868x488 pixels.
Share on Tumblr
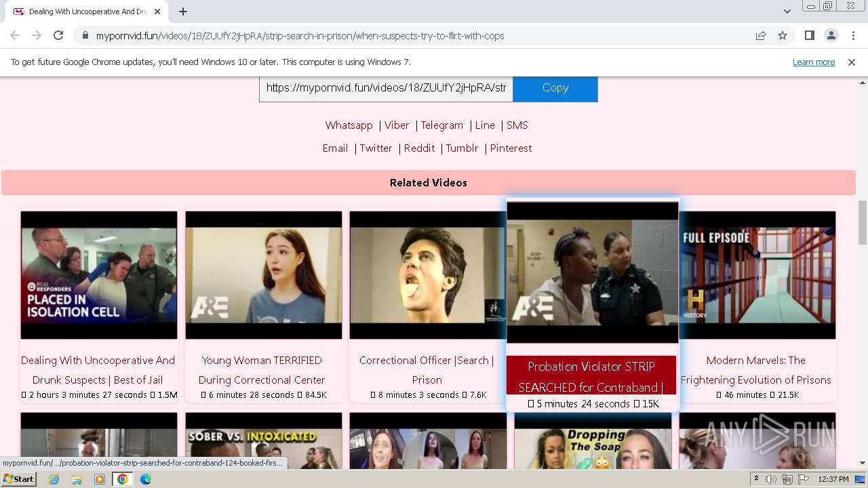[x=462, y=148]
